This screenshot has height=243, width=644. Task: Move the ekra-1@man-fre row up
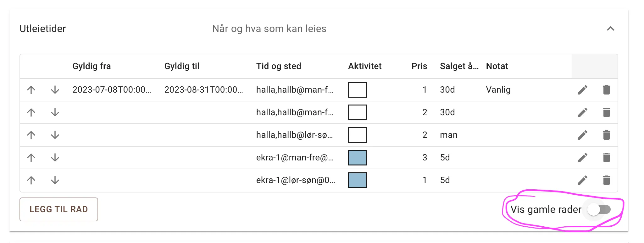[x=31, y=158]
